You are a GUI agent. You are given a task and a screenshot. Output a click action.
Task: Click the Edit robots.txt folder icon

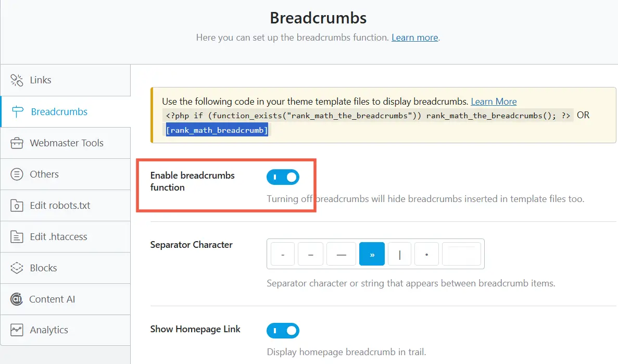tap(17, 206)
